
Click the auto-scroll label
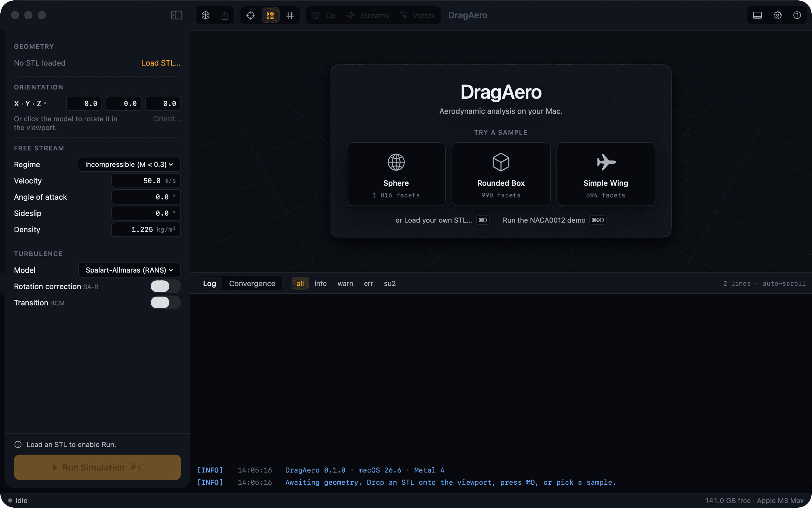[x=784, y=284]
